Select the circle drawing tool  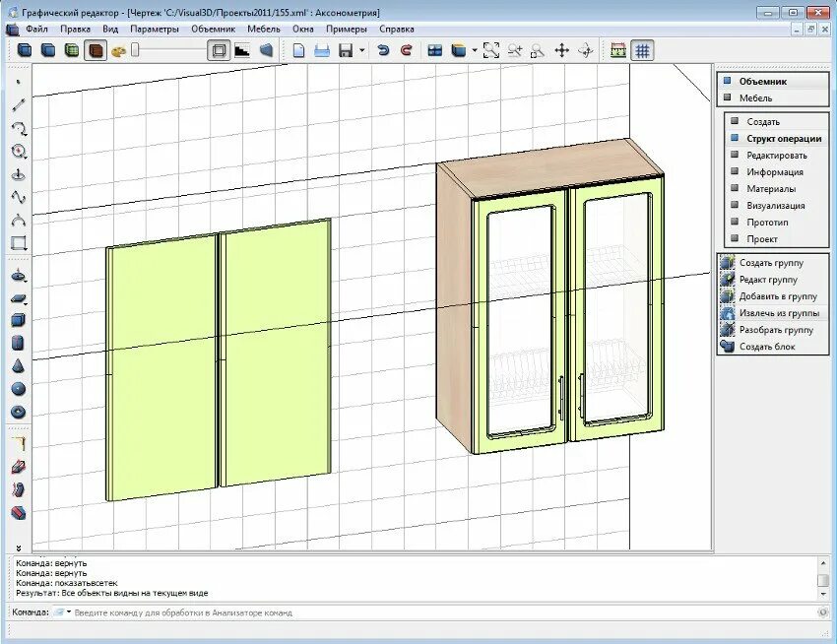point(19,152)
